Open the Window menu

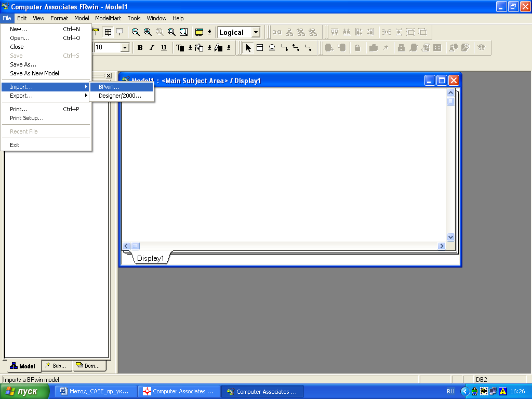156,18
